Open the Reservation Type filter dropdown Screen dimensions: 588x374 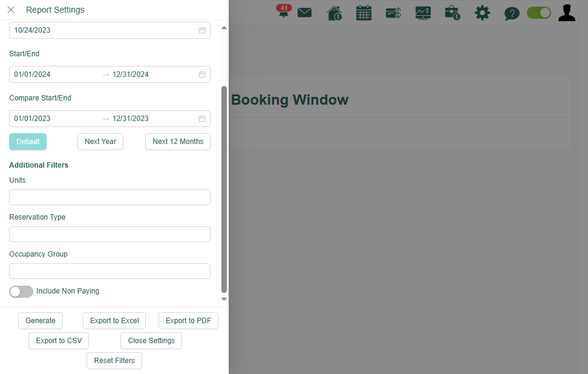[x=109, y=234]
